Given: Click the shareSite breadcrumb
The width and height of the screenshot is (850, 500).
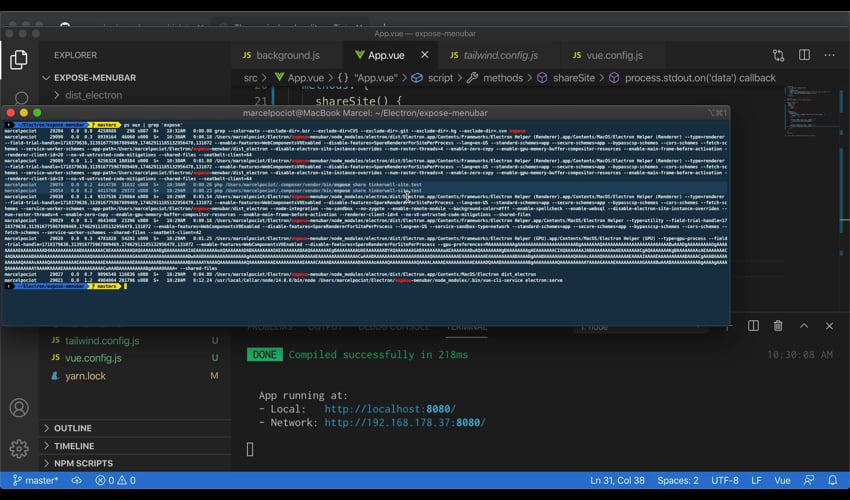Looking at the screenshot, I should [x=566, y=78].
